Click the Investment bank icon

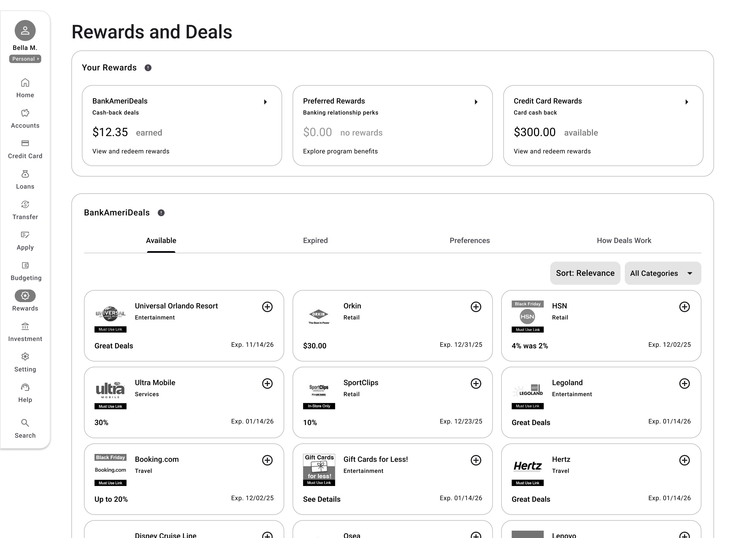pyautogui.click(x=25, y=326)
